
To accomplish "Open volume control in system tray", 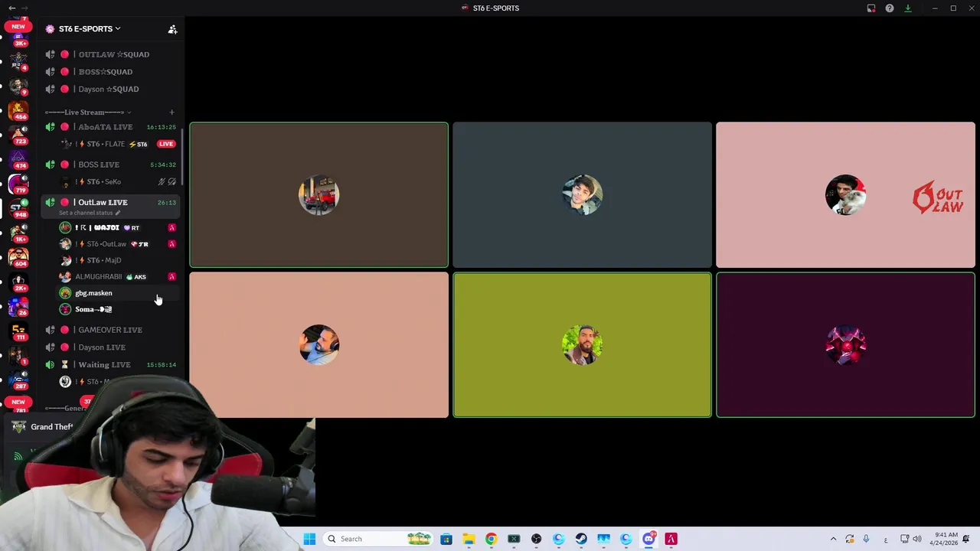I will (x=917, y=539).
